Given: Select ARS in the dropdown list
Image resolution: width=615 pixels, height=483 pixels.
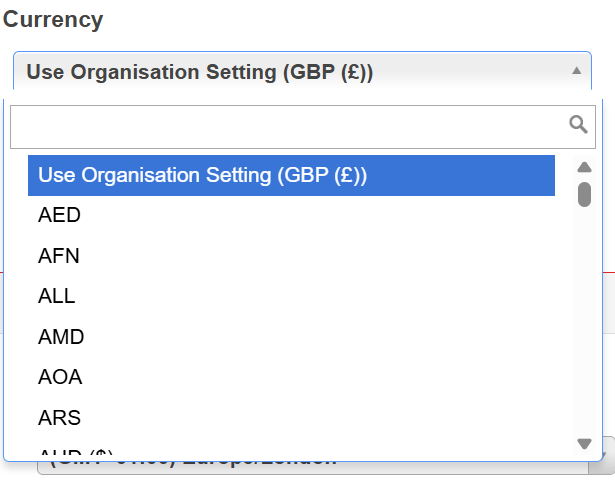Looking at the screenshot, I should pos(291,417).
